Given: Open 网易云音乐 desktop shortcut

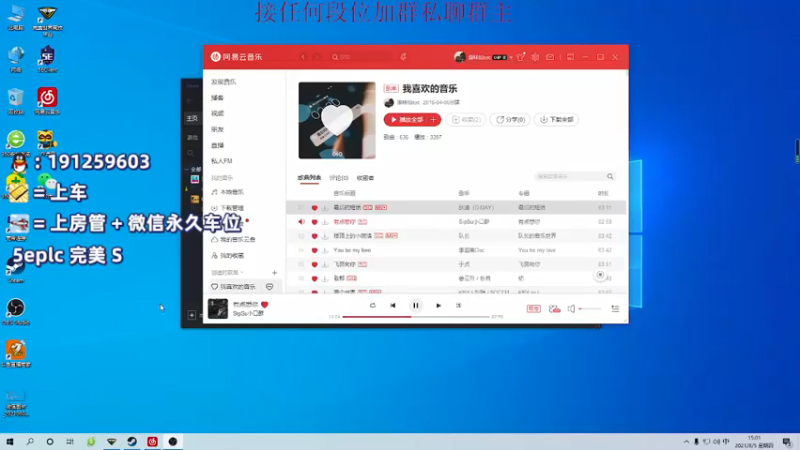Looking at the screenshot, I should (x=47, y=101).
